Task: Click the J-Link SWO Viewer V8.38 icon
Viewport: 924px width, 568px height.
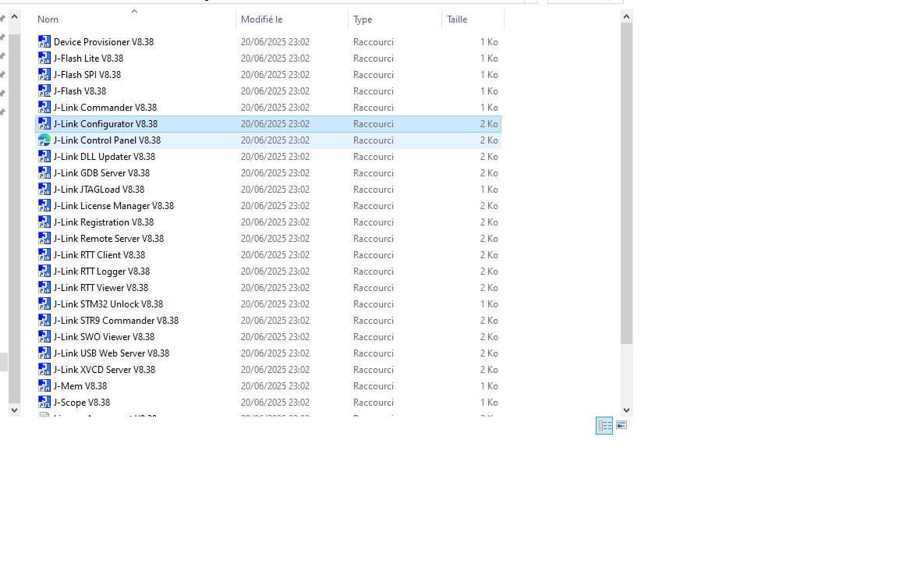Action: click(44, 337)
